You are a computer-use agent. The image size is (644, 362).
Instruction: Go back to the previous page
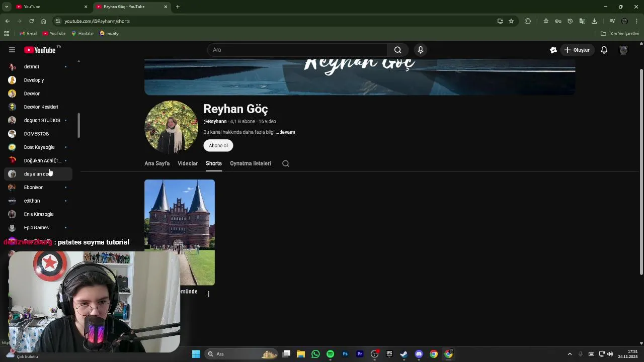(x=7, y=21)
